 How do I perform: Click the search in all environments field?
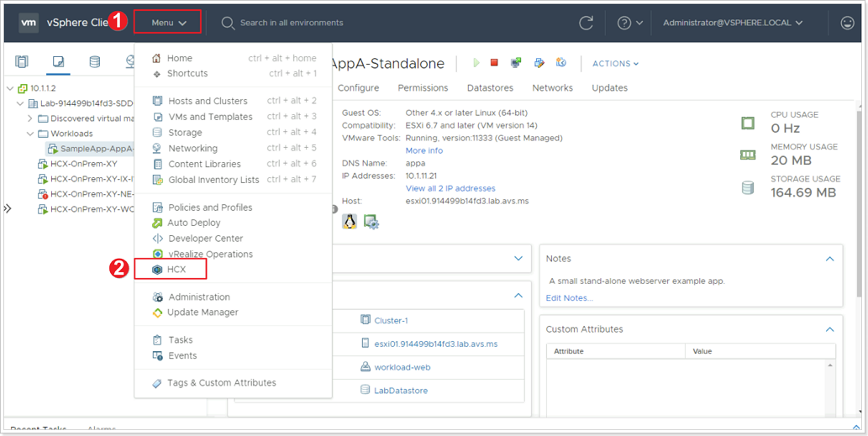coord(292,23)
